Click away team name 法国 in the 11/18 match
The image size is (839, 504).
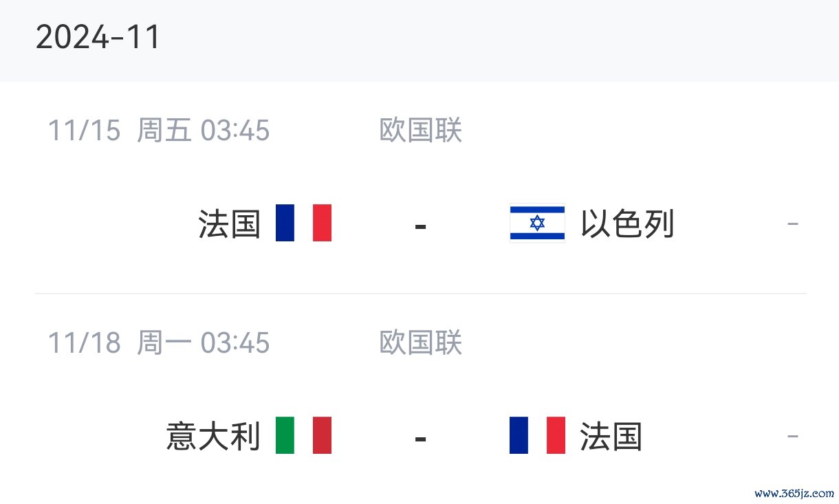pyautogui.click(x=611, y=437)
